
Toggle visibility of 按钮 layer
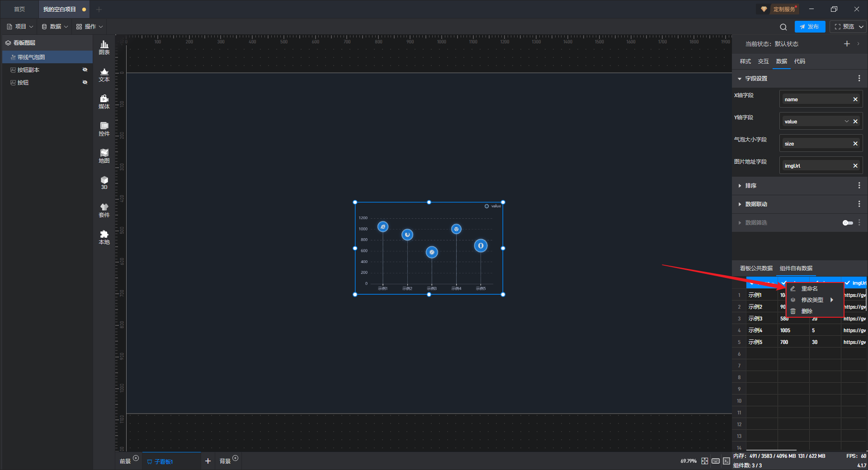click(x=85, y=82)
